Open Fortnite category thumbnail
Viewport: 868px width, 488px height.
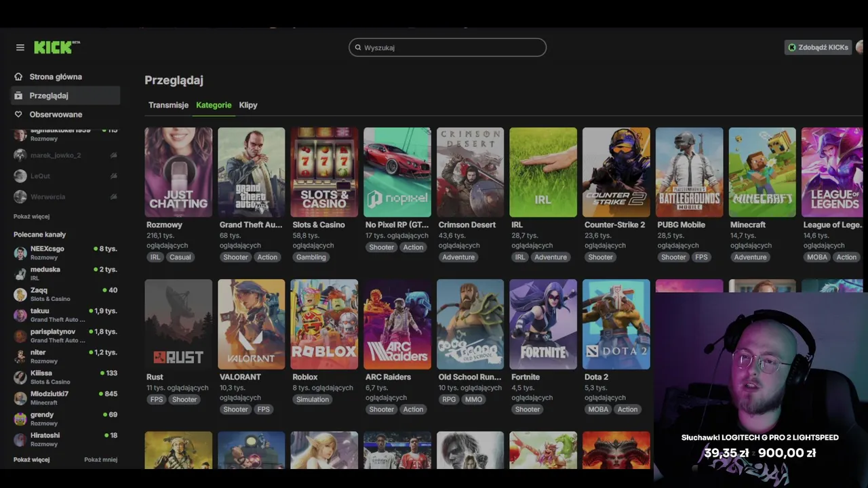(x=543, y=324)
